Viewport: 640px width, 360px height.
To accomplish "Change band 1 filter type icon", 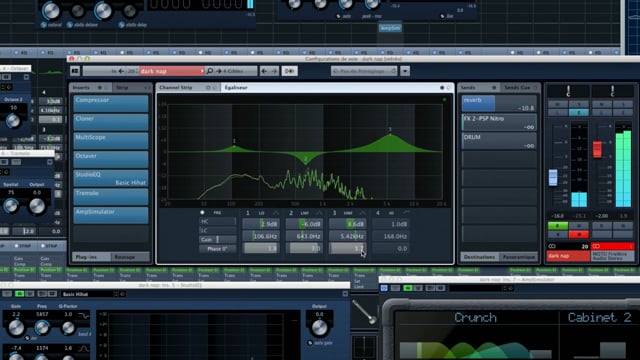I will coord(276,213).
